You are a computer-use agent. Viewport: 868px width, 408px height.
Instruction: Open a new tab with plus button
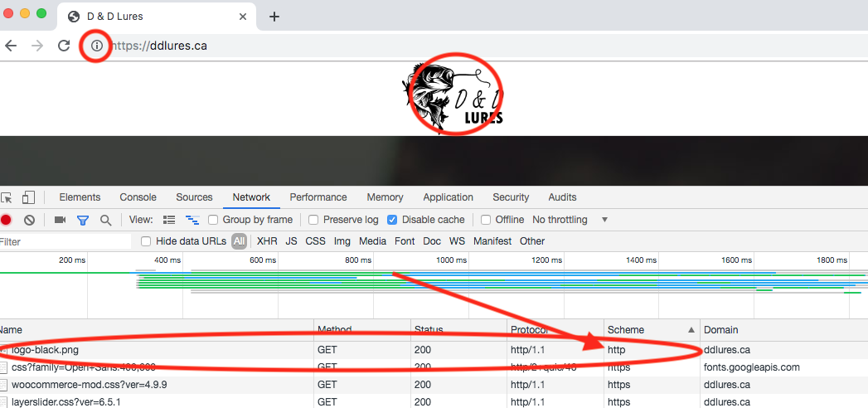coord(274,17)
